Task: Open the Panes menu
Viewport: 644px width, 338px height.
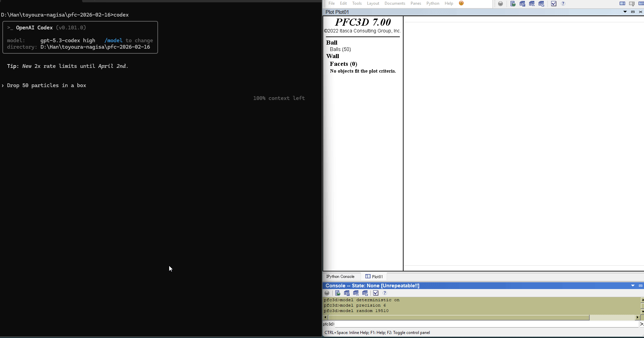Action: point(416,3)
